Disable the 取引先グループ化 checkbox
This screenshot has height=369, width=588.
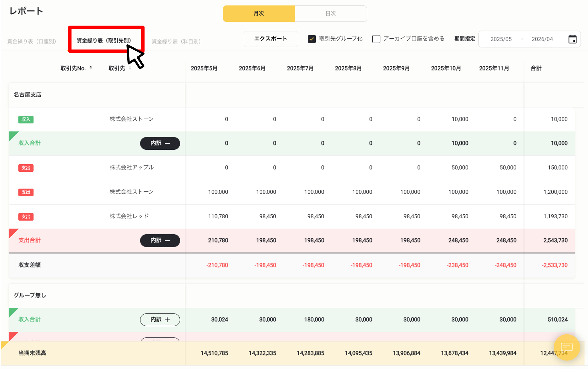coord(312,39)
